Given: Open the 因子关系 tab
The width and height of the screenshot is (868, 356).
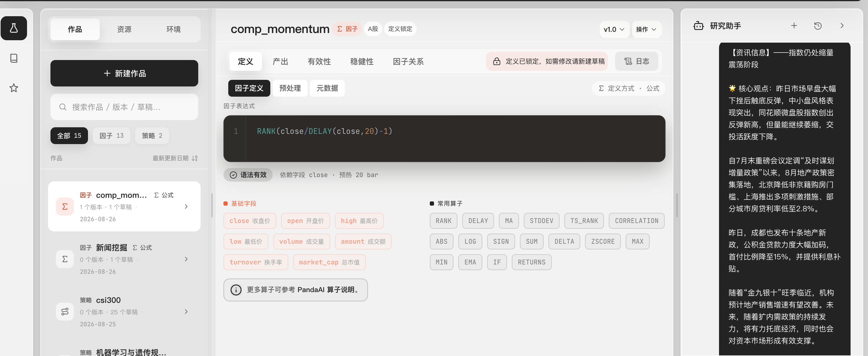Looking at the screenshot, I should click(x=408, y=61).
